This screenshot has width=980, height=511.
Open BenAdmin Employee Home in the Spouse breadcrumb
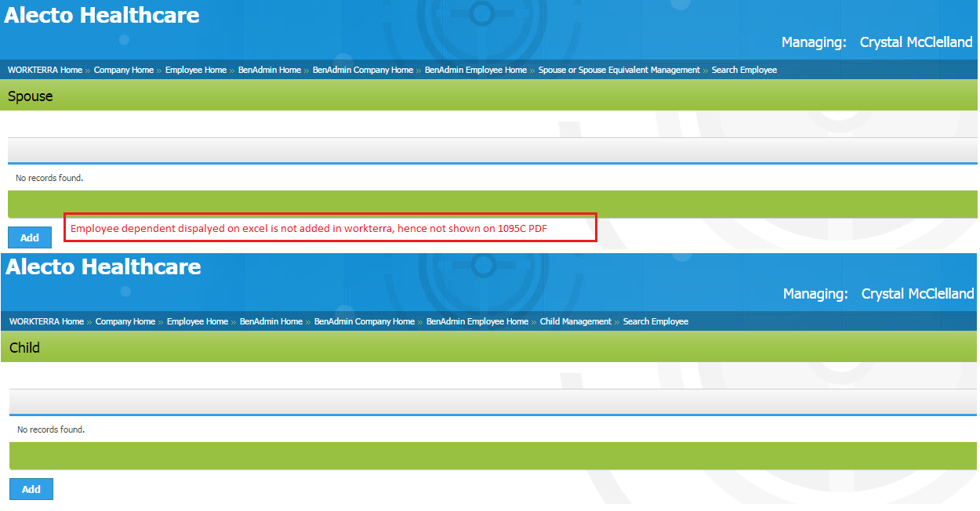(x=476, y=70)
